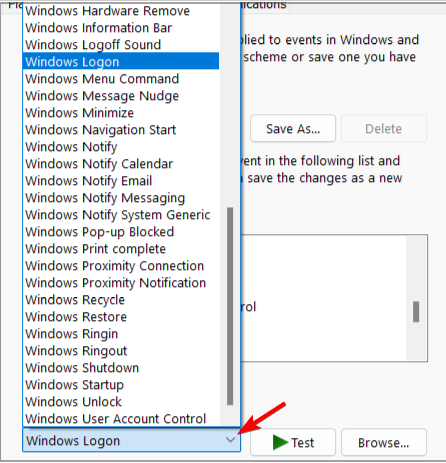Select Windows Unlock in the list
This screenshot has height=463, width=446.
tap(121, 402)
